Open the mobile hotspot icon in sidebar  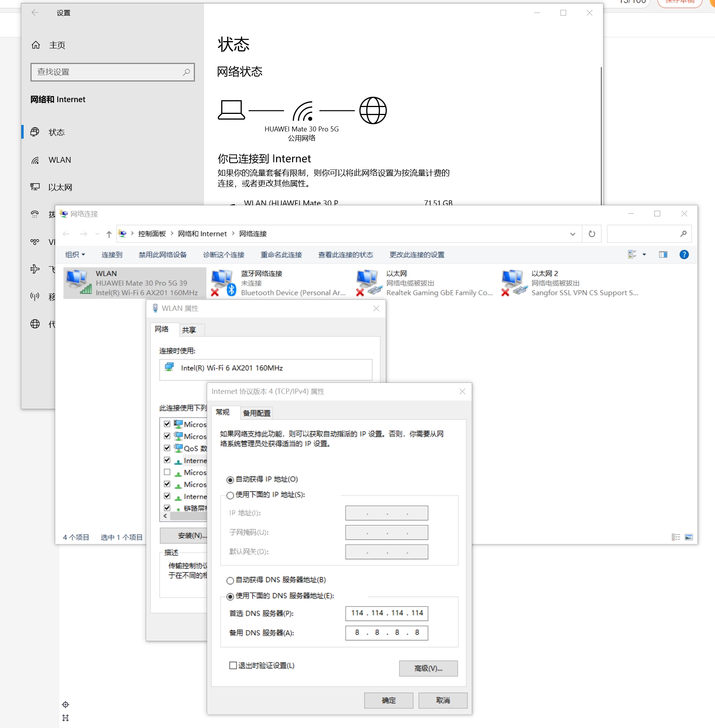(x=35, y=297)
